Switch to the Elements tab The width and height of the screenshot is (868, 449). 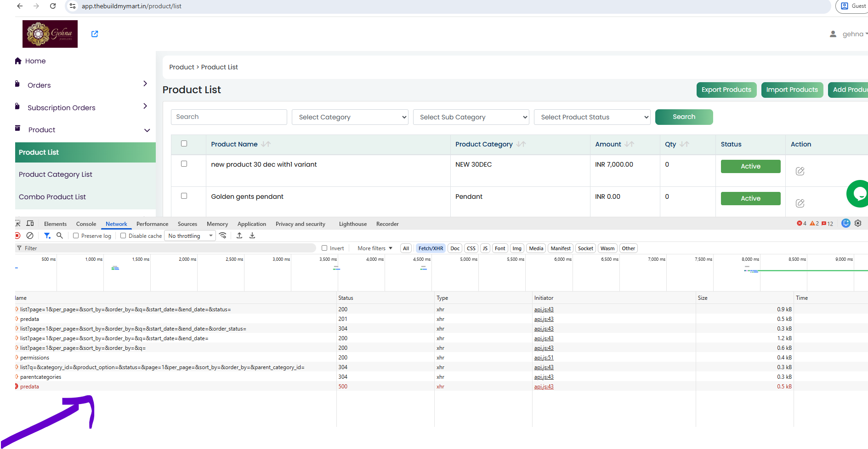click(55, 224)
